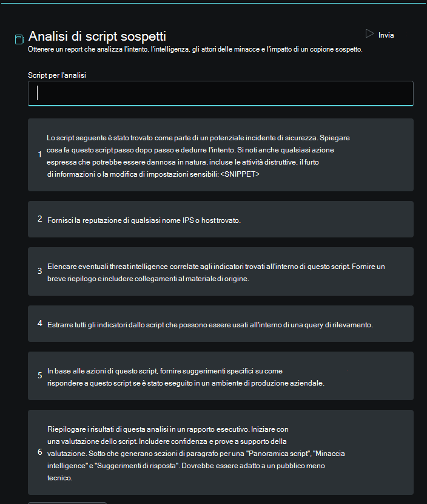This screenshot has height=504, width=427.
Task: Select the step 1 number badge
Action: [40, 154]
